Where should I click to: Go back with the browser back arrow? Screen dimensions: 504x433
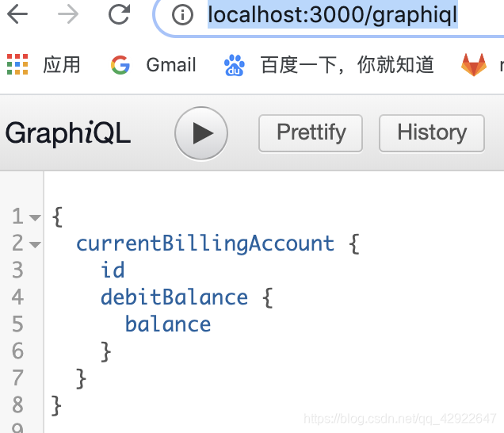click(17, 14)
